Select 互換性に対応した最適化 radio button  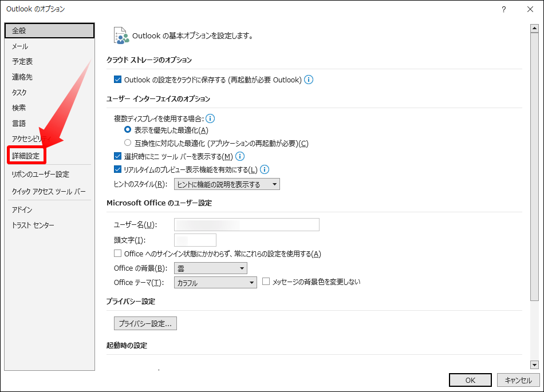pos(128,143)
